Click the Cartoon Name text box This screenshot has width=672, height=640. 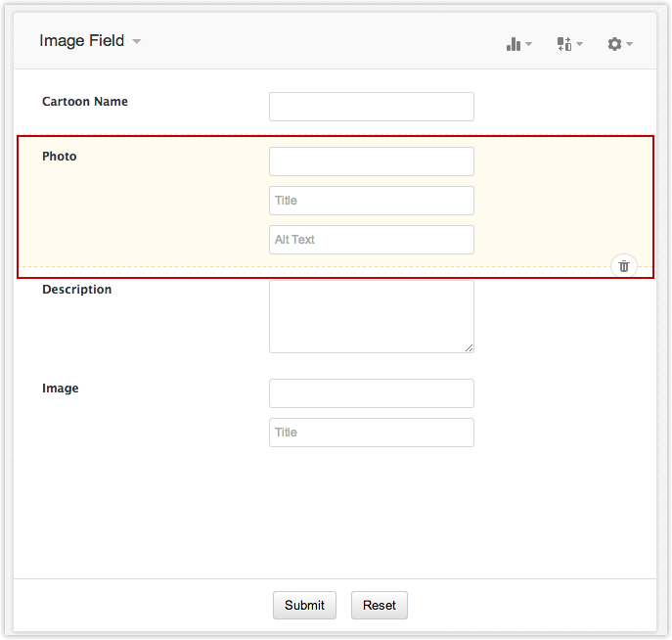tap(371, 107)
